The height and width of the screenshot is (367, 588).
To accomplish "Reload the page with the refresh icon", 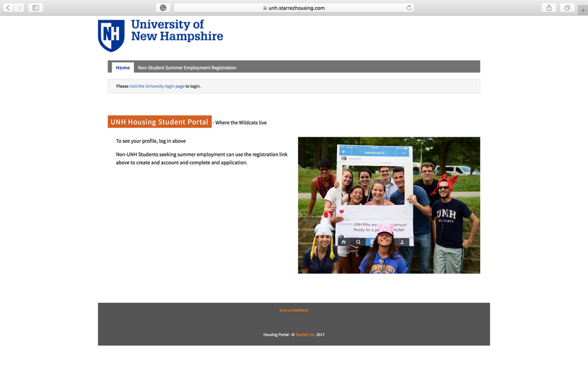I will coord(409,8).
